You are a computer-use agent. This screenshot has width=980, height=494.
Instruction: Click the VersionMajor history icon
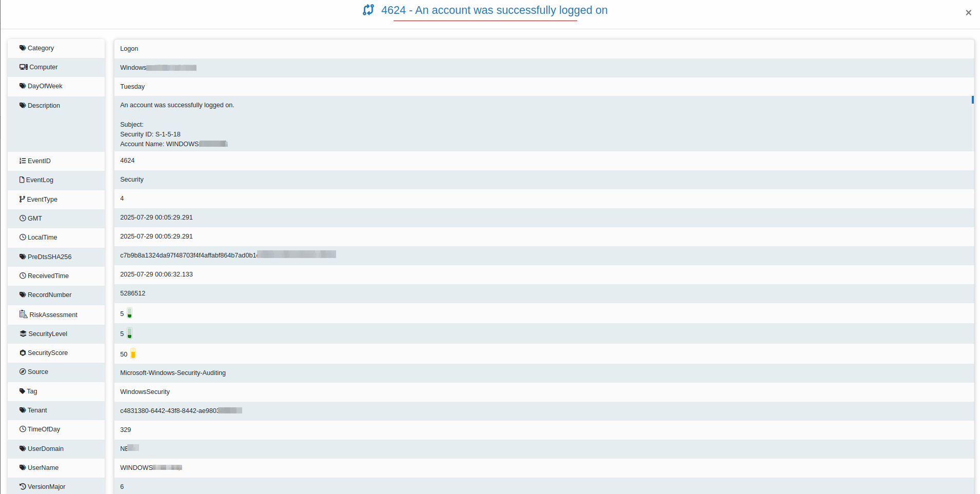[x=23, y=487]
